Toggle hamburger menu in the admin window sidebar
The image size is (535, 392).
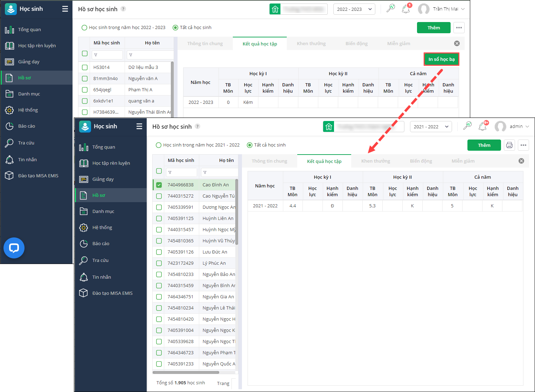[x=139, y=127]
